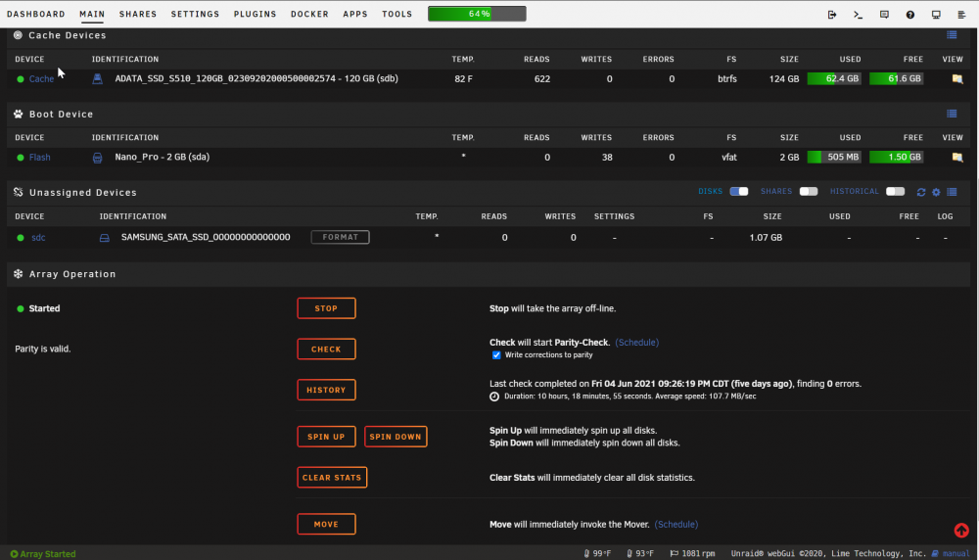Click the 99°F temperature reading in footer

597,553
